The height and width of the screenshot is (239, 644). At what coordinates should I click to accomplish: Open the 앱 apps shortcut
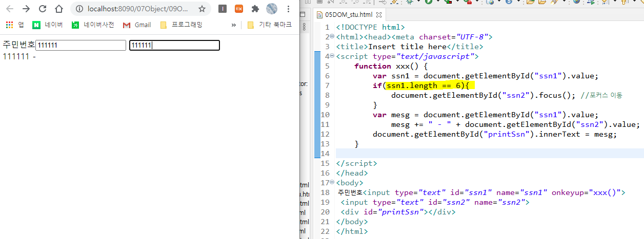[x=15, y=25]
